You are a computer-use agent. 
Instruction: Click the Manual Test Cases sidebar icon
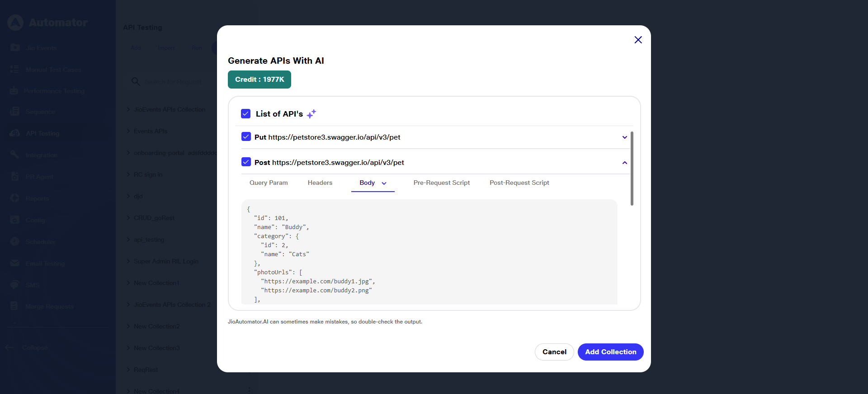pyautogui.click(x=15, y=69)
